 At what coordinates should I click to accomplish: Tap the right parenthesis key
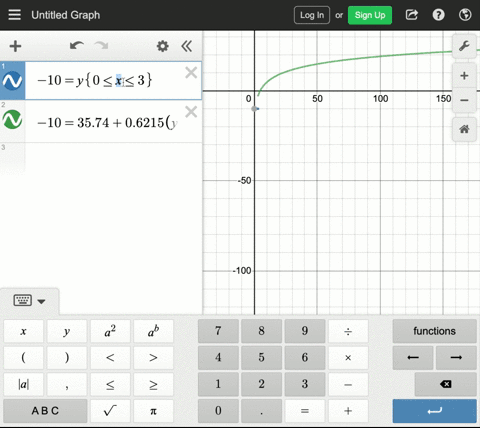pos(67,357)
